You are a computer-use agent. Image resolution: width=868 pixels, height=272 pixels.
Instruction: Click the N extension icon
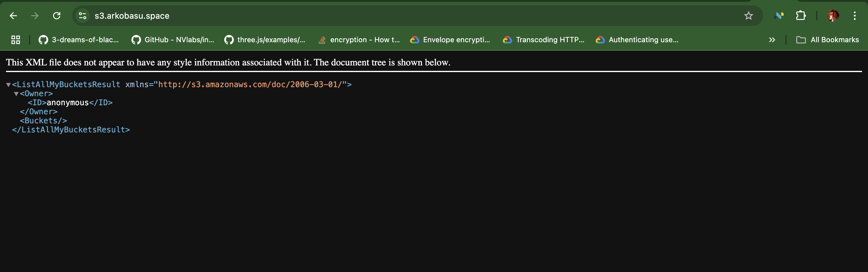pyautogui.click(x=779, y=15)
